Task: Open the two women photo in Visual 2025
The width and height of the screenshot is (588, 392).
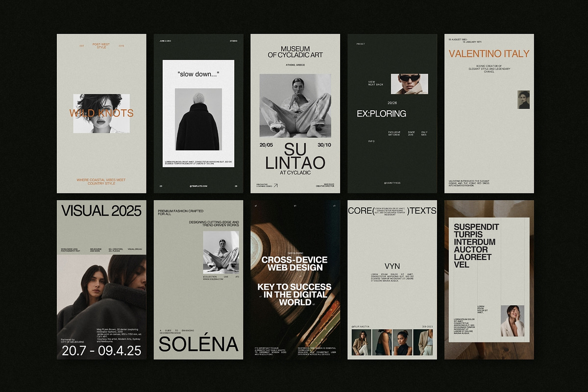Action: pyautogui.click(x=101, y=307)
